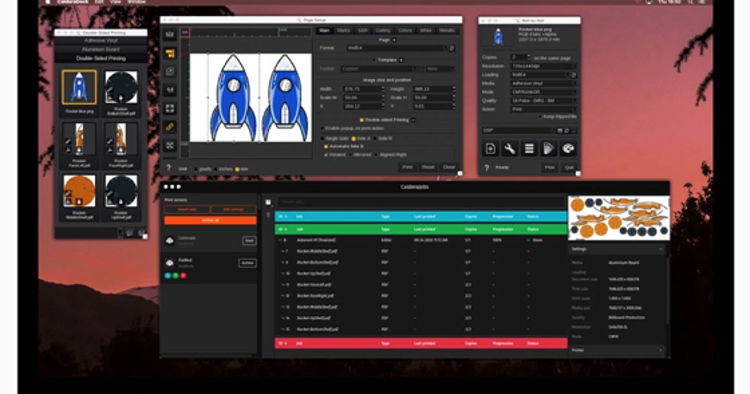Select the yellow layout icon in Page Setup sidebar
This screenshot has width=750, height=394.
[x=170, y=54]
